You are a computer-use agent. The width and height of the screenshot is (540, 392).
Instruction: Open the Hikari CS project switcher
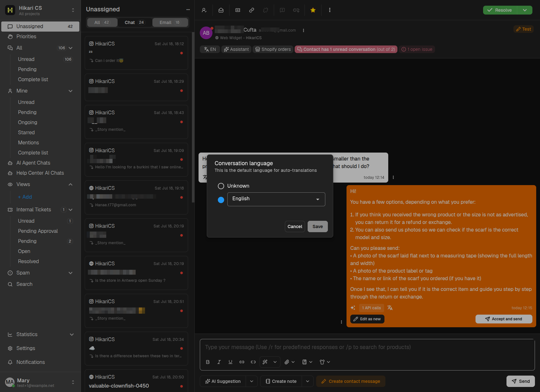[x=40, y=10]
